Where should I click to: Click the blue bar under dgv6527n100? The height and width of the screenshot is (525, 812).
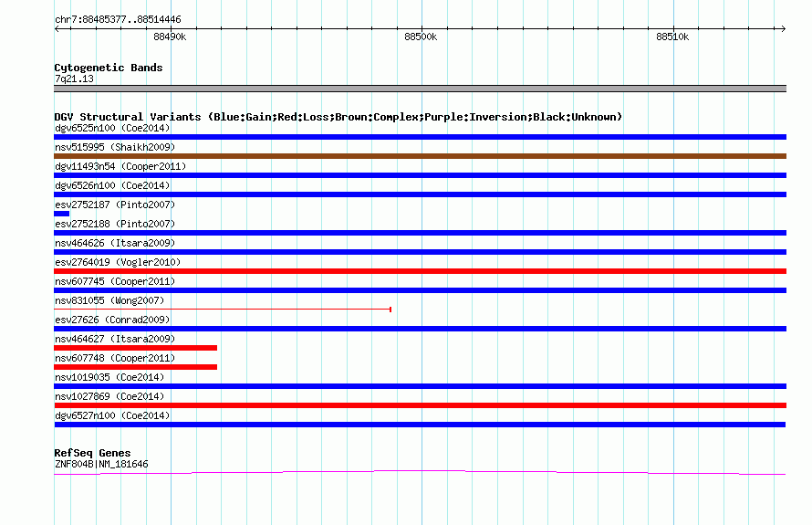click(420, 425)
